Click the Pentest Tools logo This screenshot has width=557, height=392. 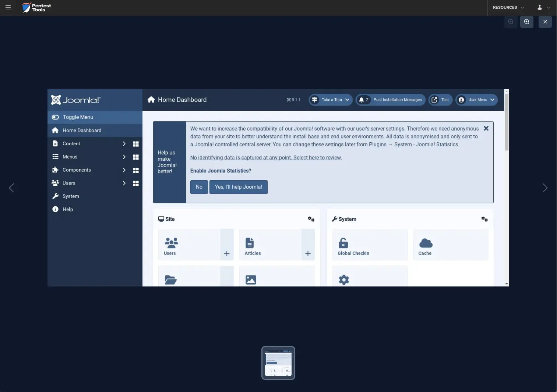[x=36, y=7]
